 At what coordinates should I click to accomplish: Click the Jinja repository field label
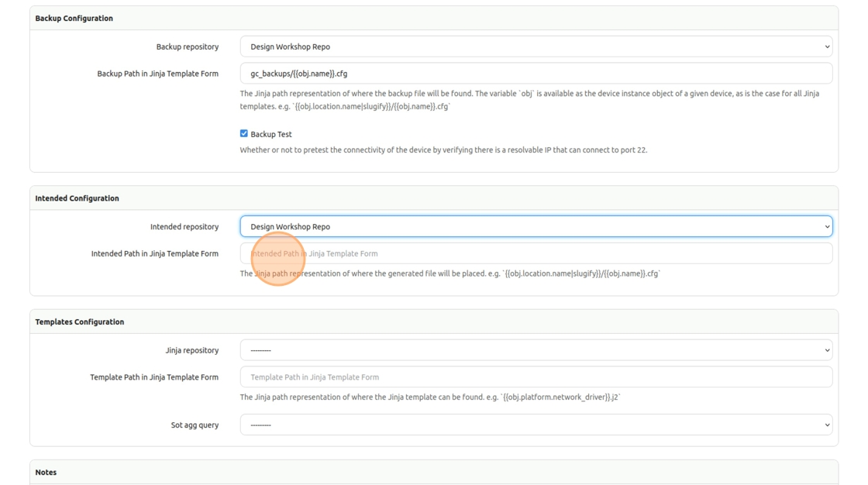click(191, 350)
